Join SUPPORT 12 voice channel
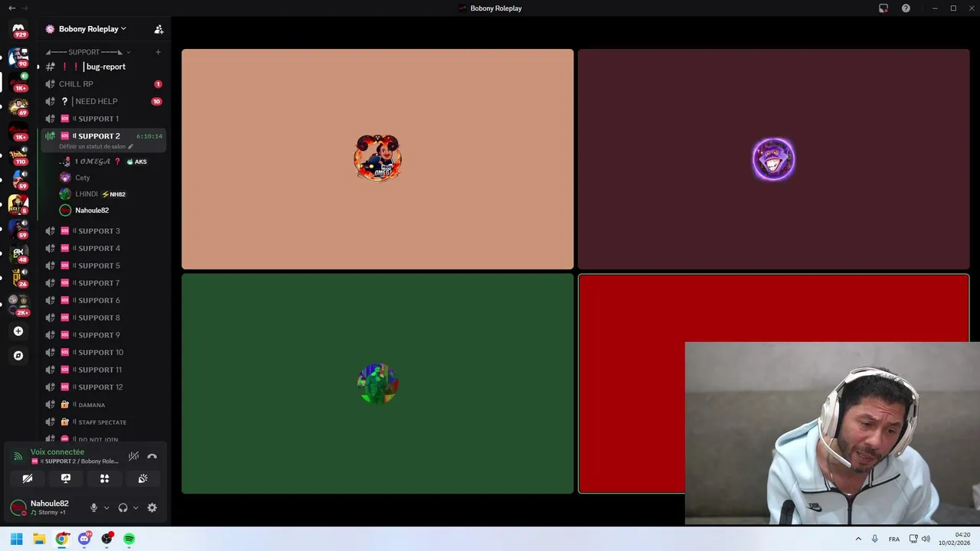Screen dimensions: 980x551 (x=103, y=387)
